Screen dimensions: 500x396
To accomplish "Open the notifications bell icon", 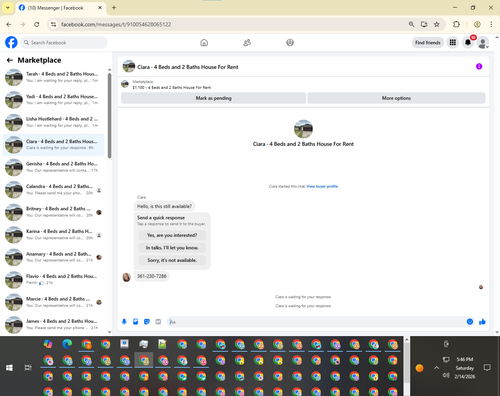I will (x=468, y=43).
